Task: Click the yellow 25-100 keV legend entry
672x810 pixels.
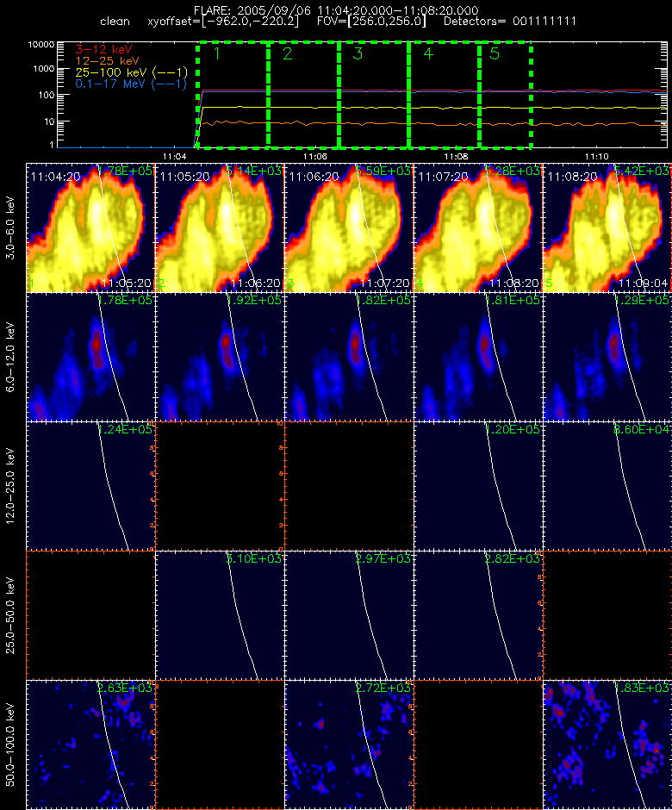Action: point(131,72)
